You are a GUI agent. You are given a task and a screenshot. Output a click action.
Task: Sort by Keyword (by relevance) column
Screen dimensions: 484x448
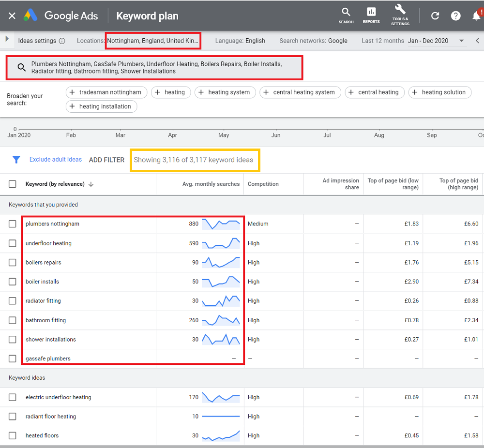click(x=55, y=184)
